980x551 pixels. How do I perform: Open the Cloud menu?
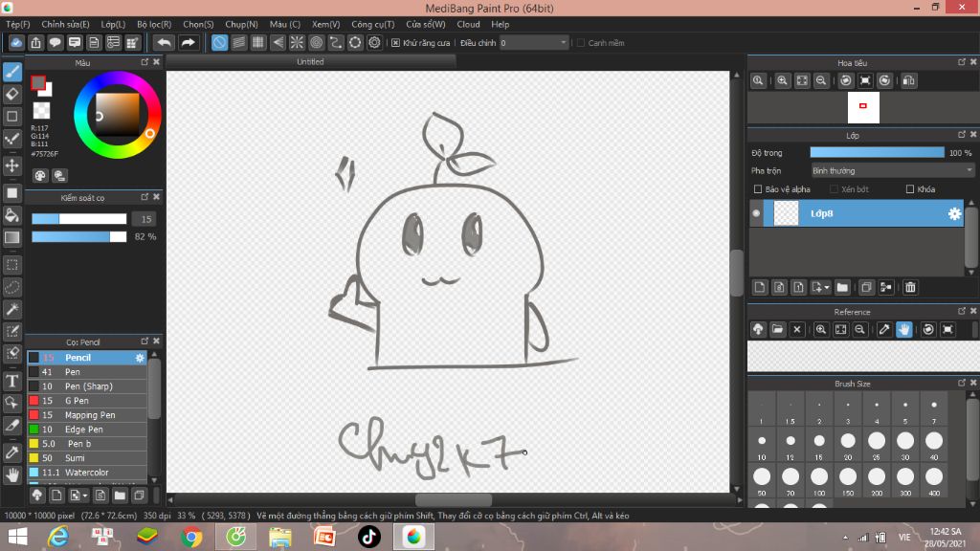coord(468,24)
